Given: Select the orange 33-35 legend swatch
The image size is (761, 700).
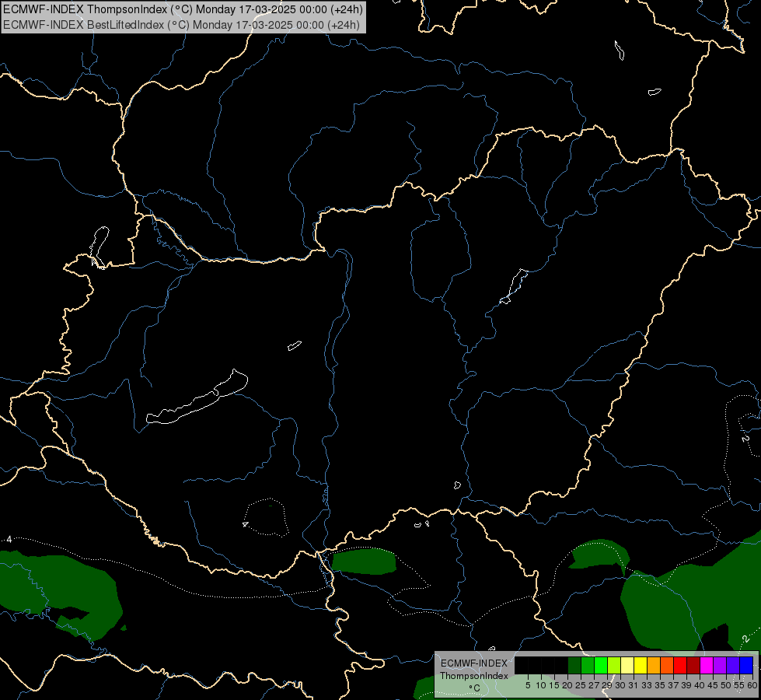Looking at the screenshot, I should point(654,665).
